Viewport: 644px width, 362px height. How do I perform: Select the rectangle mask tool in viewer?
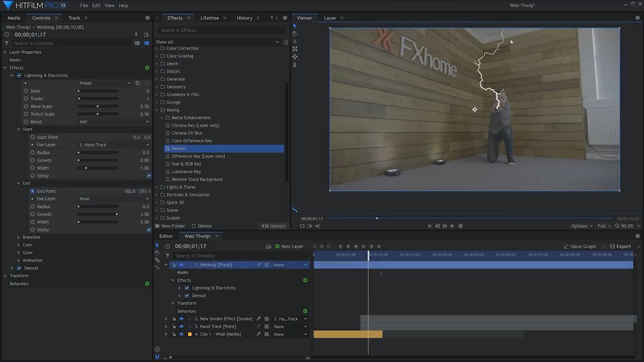[295, 49]
